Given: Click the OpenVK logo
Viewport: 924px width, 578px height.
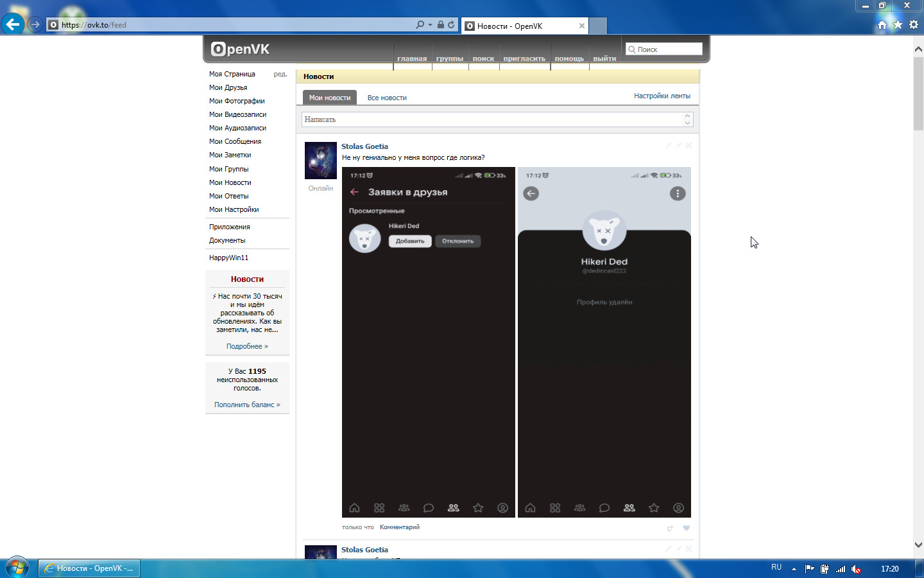Looking at the screenshot, I should tap(241, 49).
